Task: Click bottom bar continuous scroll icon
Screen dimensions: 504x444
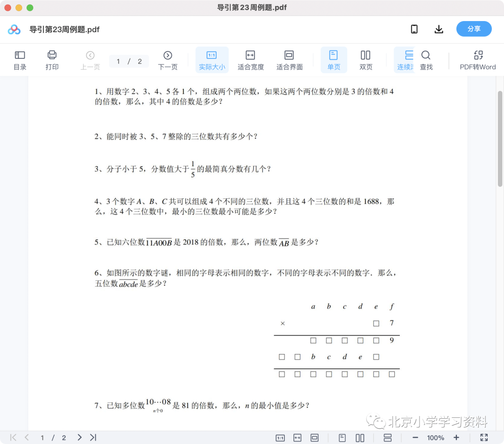Action: 388,437
